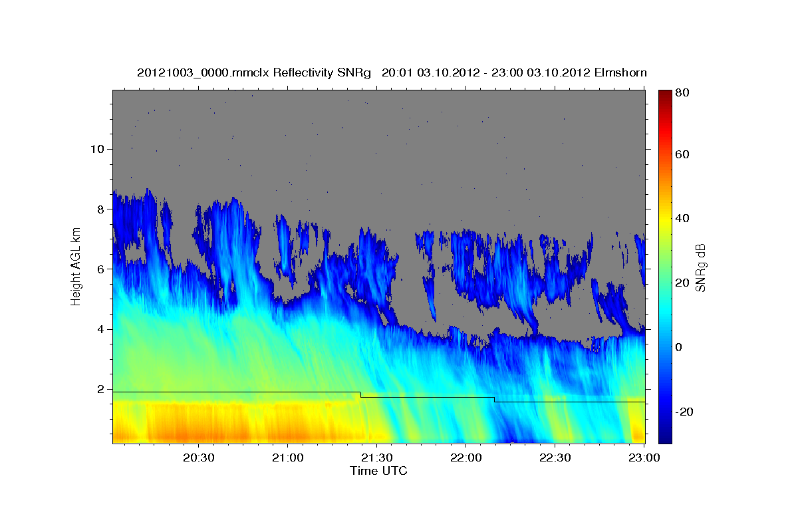Click the colorbar value 80
The image size is (798, 532).
(682, 93)
